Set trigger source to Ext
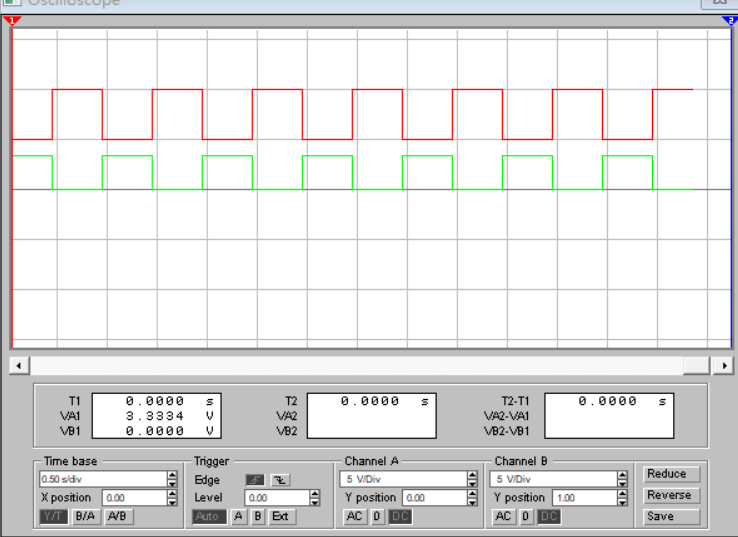 (x=281, y=517)
